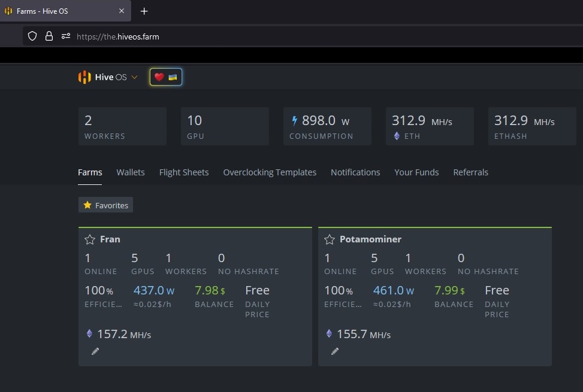Click the ETH icon beside Fran's 157.2 MH/s
This screenshot has width=583, height=392.
(x=90, y=334)
